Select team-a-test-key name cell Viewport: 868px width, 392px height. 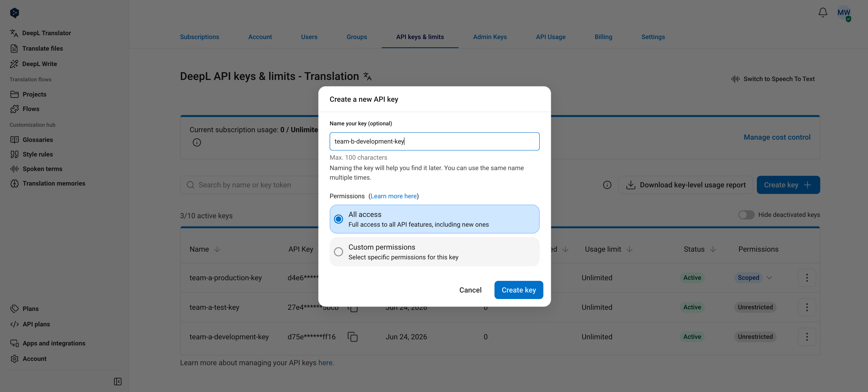pos(214,307)
